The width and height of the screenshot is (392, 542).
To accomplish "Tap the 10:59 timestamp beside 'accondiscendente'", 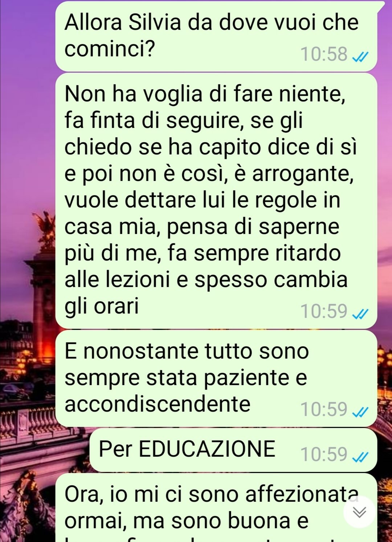I will click(x=324, y=409).
